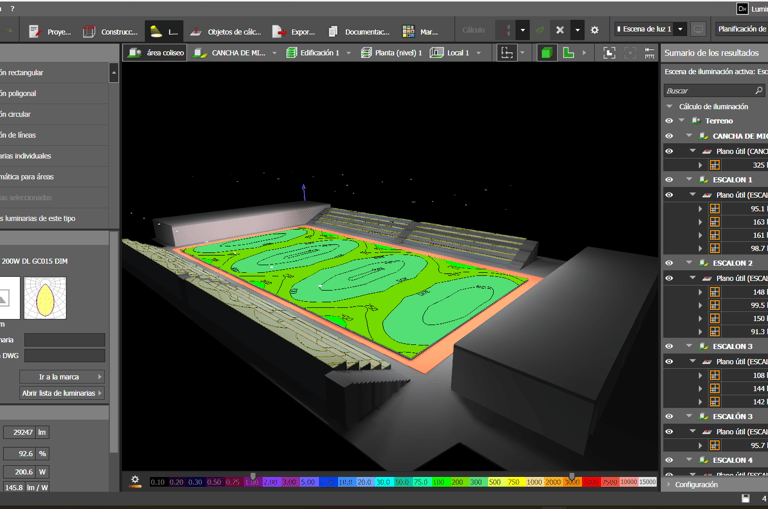768x509 pixels.
Task: Choose distribución de líneas option
Action: [54, 135]
